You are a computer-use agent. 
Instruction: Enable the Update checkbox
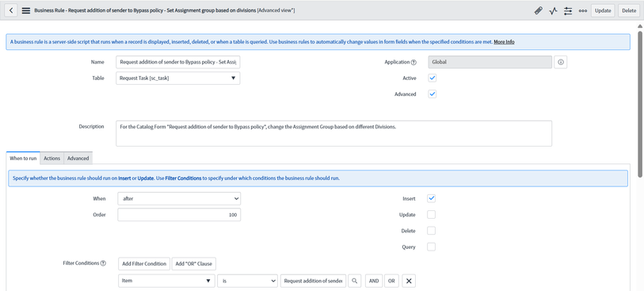[431, 215]
